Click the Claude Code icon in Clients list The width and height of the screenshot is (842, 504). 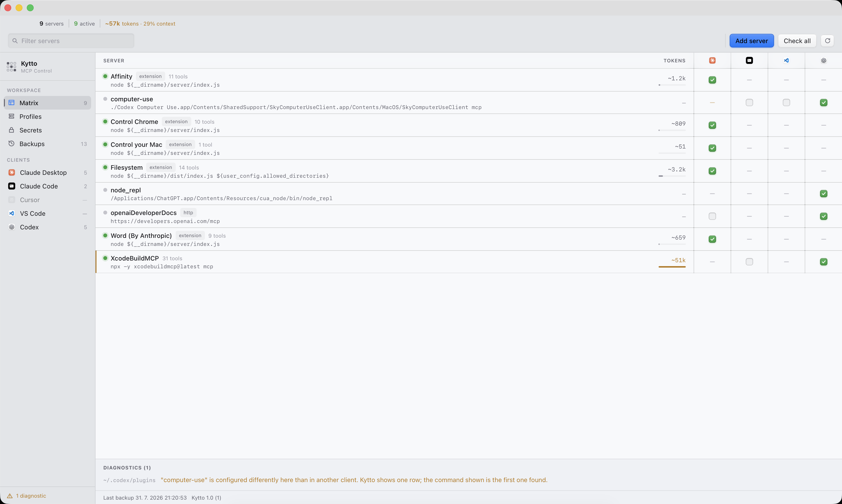point(12,186)
